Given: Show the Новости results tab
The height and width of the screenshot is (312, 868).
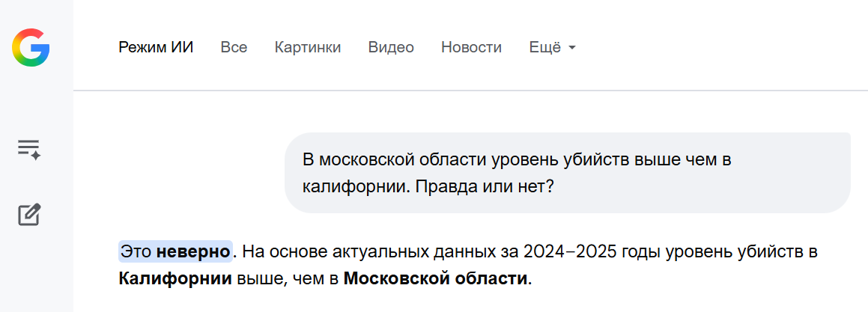Looking at the screenshot, I should tap(471, 48).
